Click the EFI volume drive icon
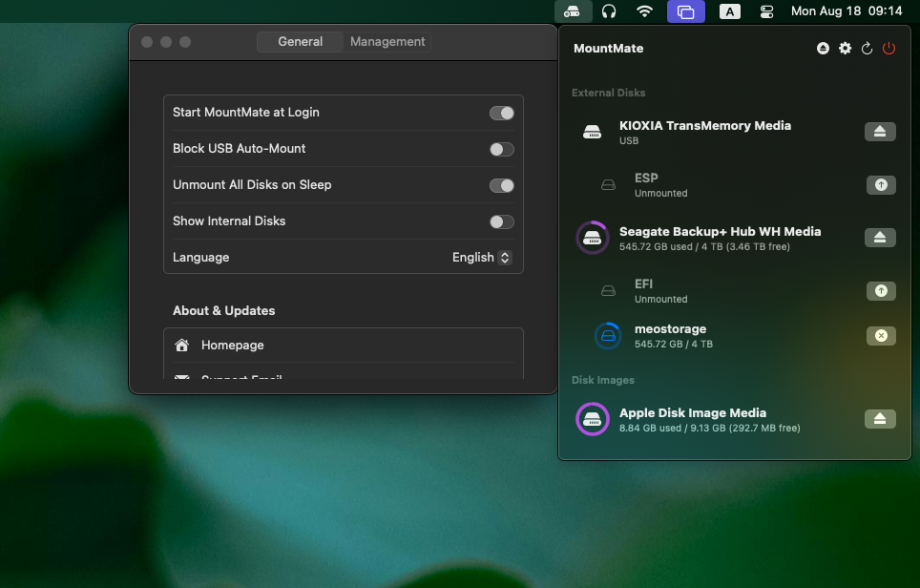Screen dimensions: 920x588 [x=609, y=290]
